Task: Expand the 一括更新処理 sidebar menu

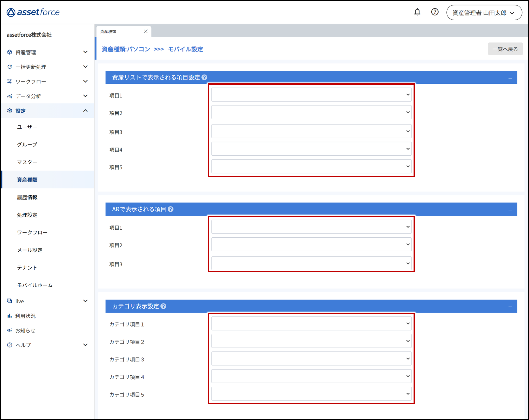Action: 85,67
